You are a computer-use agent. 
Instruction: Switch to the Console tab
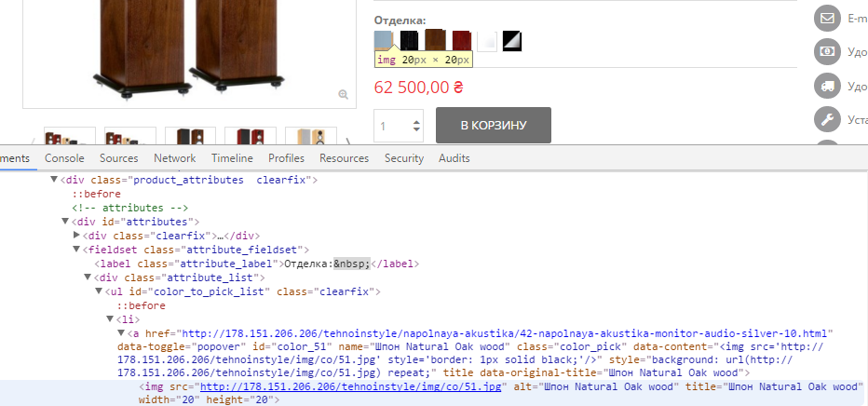coord(65,158)
